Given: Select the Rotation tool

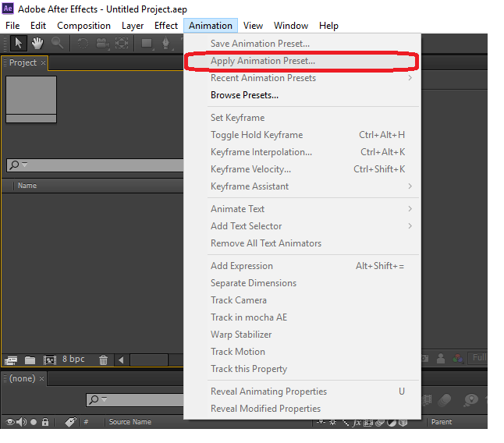Looking at the screenshot, I should point(83,43).
